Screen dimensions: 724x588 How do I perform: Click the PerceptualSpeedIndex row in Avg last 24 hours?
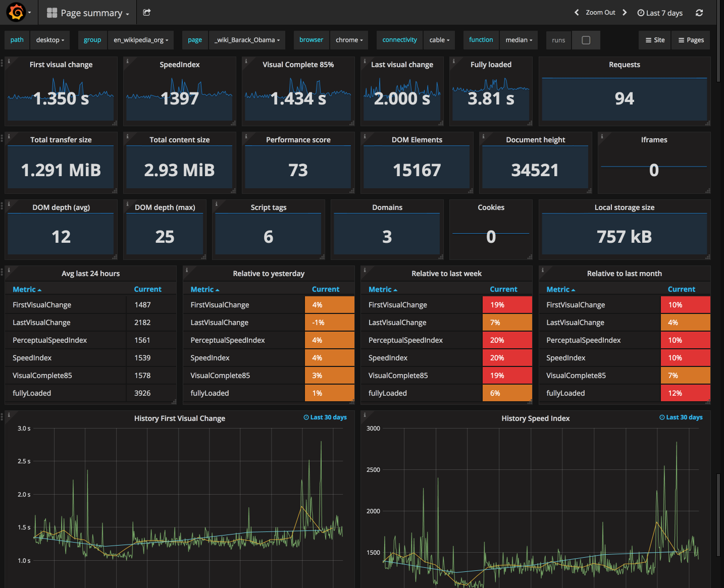[x=91, y=340]
